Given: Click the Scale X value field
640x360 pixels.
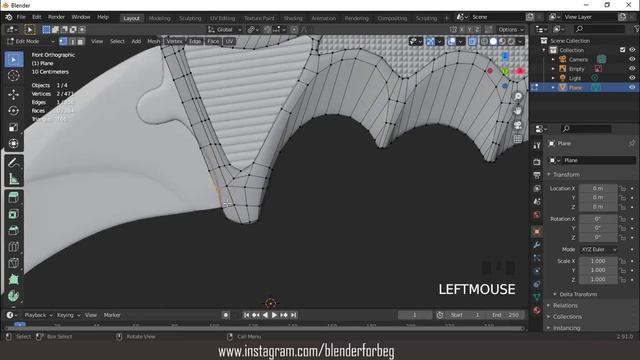Looking at the screenshot, I should [x=598, y=261].
